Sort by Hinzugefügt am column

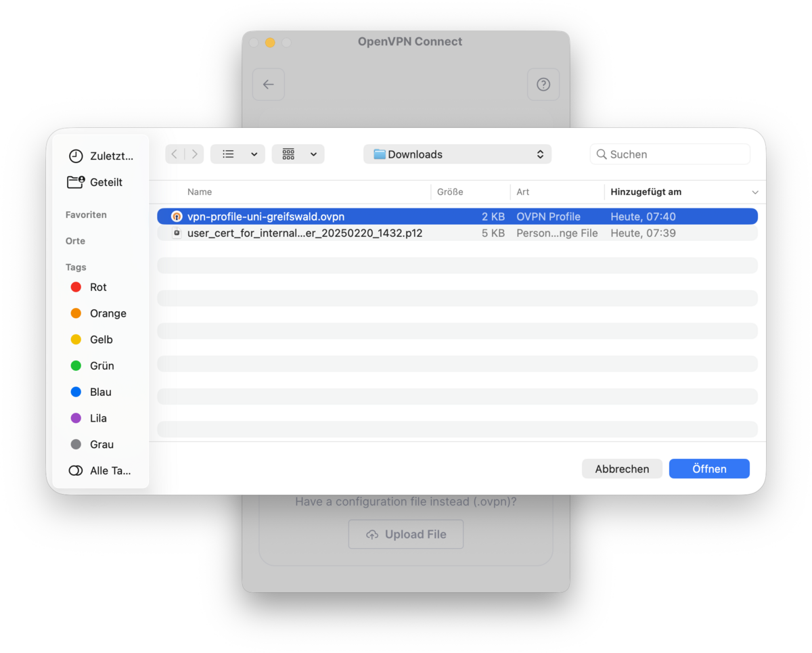(x=646, y=192)
